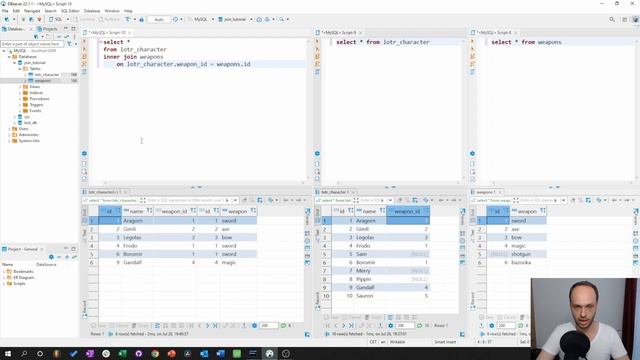
Task: Collapse the MySQL connection node
Action: tap(4, 51)
